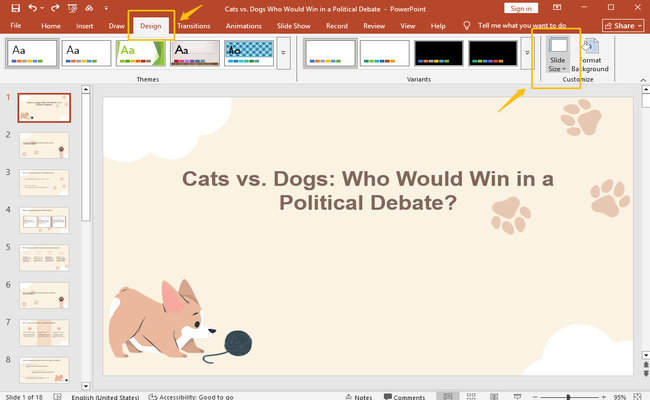Open the File menu
This screenshot has width=650, height=400.
[16, 26]
